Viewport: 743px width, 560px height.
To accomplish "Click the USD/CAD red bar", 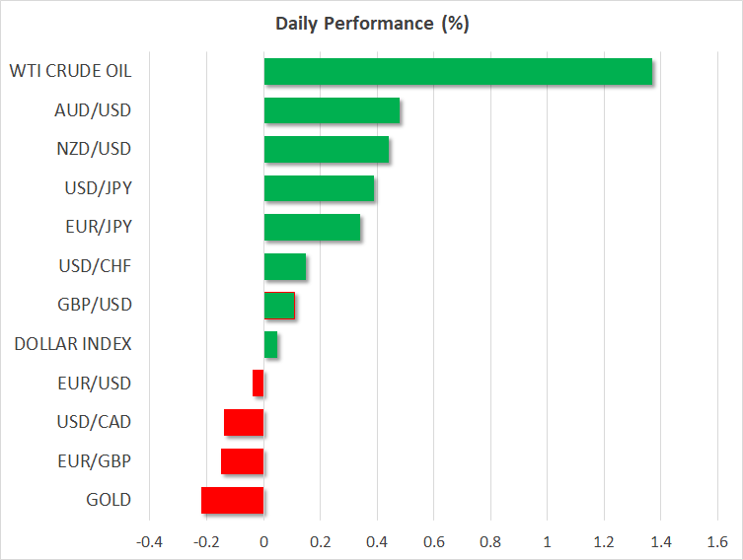I will 244,422.
